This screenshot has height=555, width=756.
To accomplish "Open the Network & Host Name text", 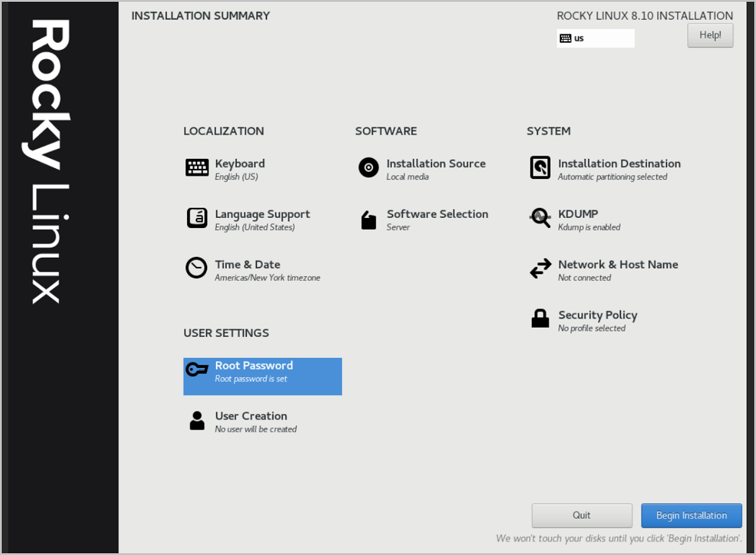I will pos(617,265).
